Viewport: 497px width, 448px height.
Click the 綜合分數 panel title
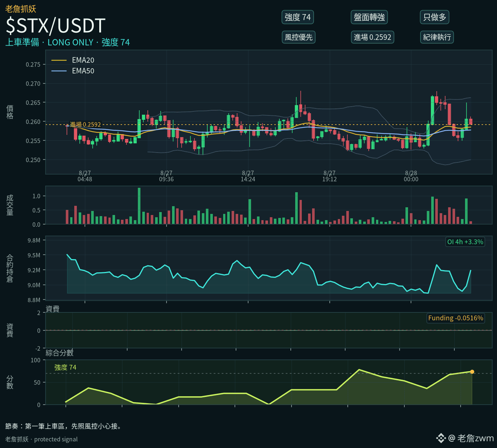tap(60, 353)
